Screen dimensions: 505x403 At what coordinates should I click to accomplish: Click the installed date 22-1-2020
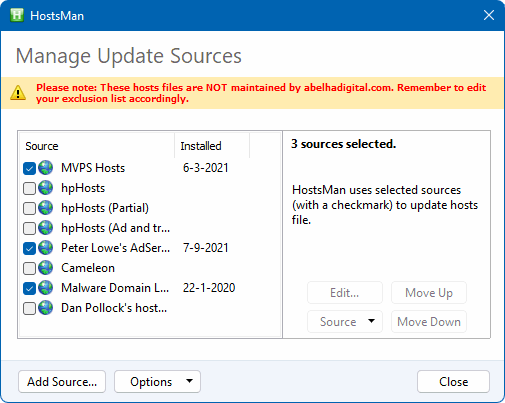[x=209, y=288]
